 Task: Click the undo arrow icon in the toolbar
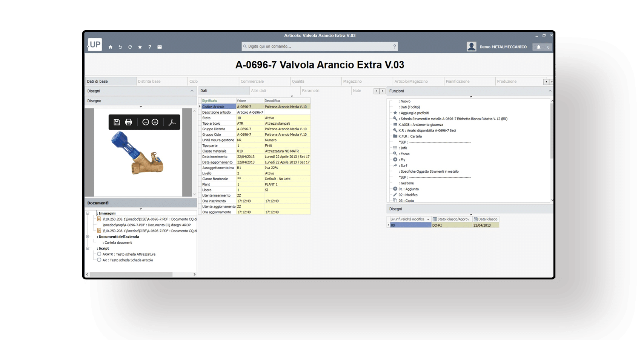pyautogui.click(x=120, y=47)
